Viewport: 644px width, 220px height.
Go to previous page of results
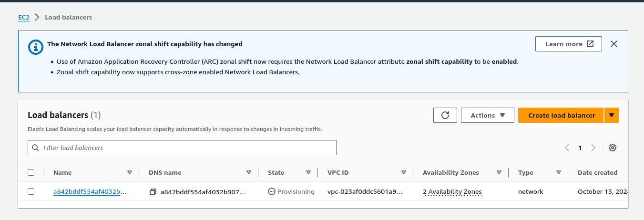(567, 148)
